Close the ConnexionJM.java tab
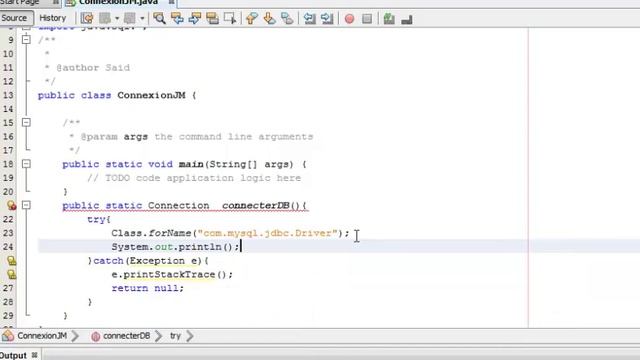 tap(171, 2)
